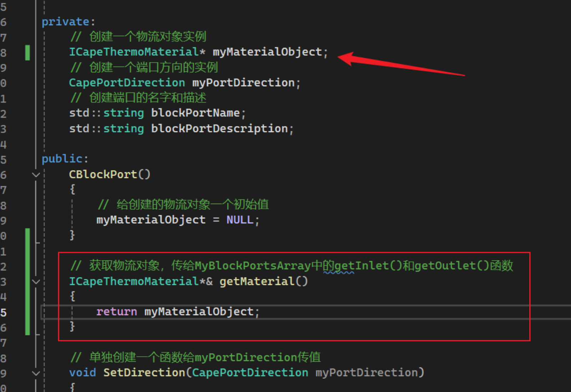This screenshot has height=392, width=571.
Task: Click the 'getMaterial()' function name
Action: [263, 282]
